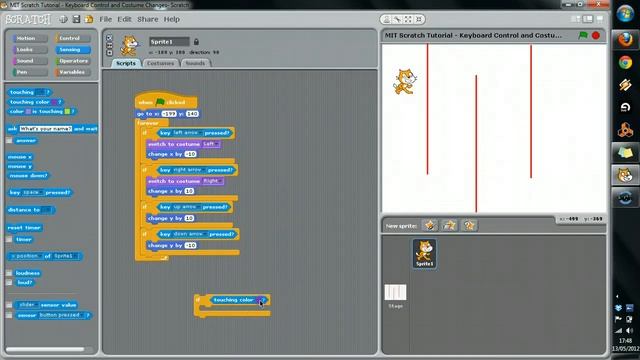Choose new sprite from file
Image resolution: width=640 pixels, height=360 pixels.
pos(449,225)
